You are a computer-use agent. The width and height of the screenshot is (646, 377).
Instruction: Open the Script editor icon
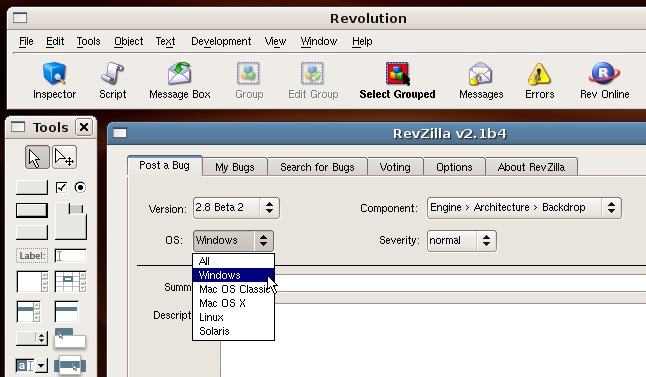click(x=112, y=81)
